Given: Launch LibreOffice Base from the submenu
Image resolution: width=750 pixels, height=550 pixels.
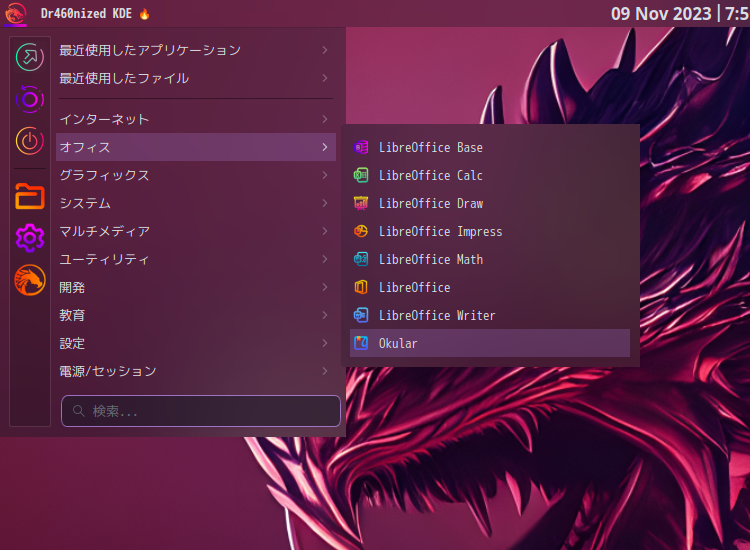Looking at the screenshot, I should tap(490, 147).
